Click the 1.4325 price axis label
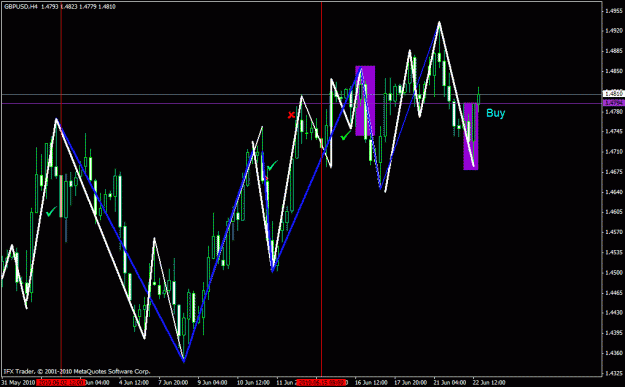The image size is (625, 387). click(614, 373)
